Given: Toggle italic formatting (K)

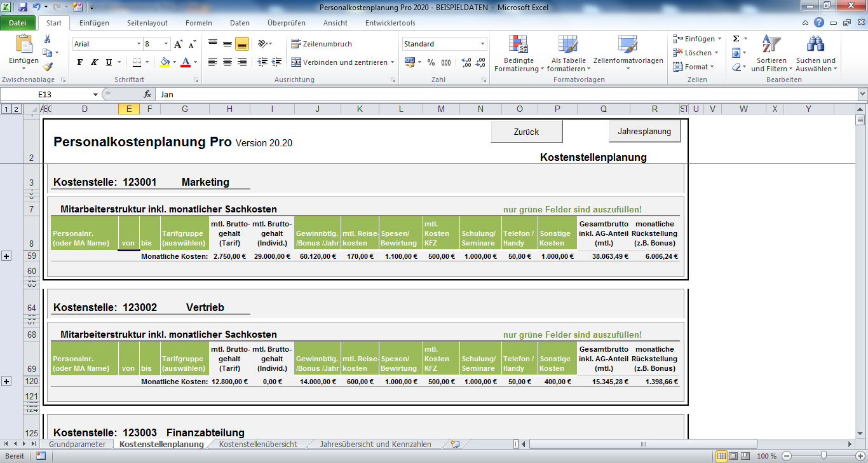Looking at the screenshot, I should [95, 62].
